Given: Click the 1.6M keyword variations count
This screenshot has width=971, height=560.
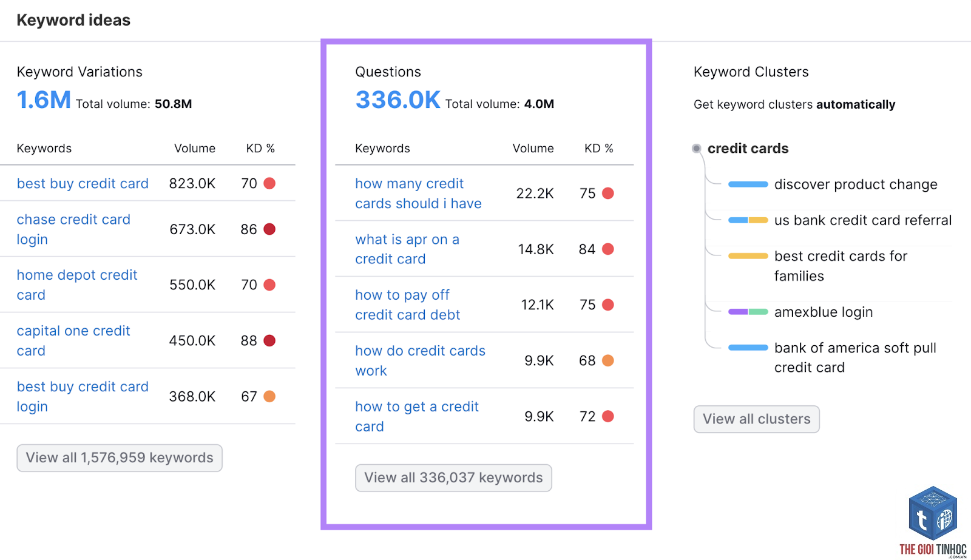Looking at the screenshot, I should point(44,100).
